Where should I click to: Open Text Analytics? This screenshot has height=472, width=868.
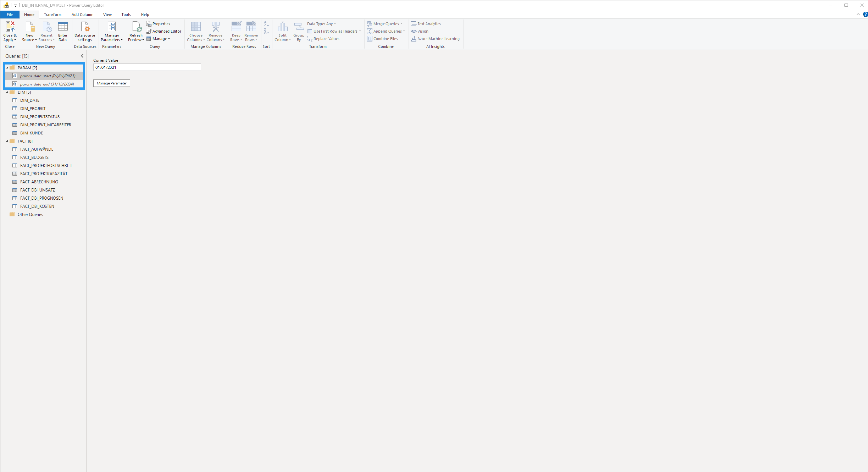coord(426,24)
